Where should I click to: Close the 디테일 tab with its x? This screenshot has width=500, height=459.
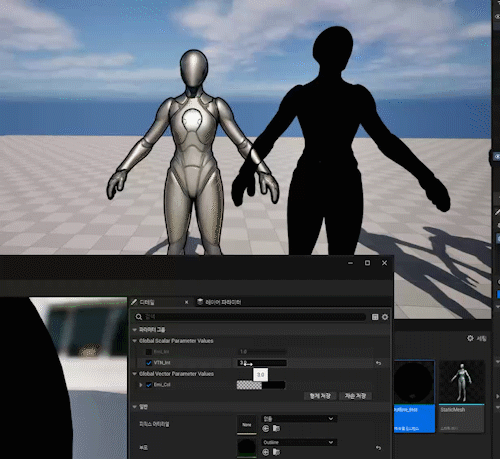186,302
